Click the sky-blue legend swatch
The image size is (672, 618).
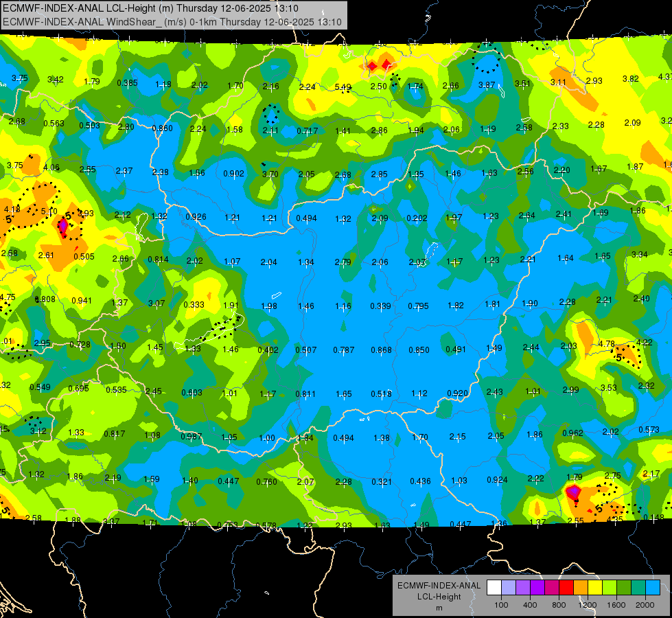pyautogui.click(x=653, y=587)
